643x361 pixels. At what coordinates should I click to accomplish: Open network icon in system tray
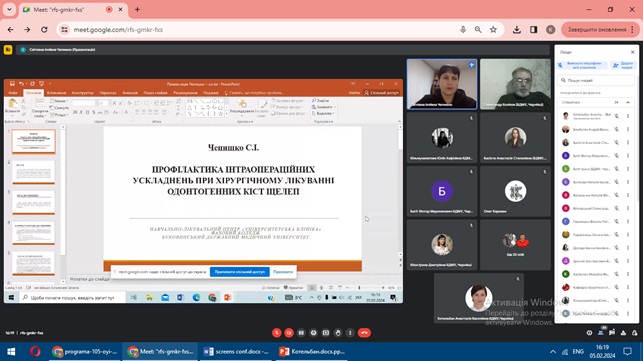(x=565, y=352)
